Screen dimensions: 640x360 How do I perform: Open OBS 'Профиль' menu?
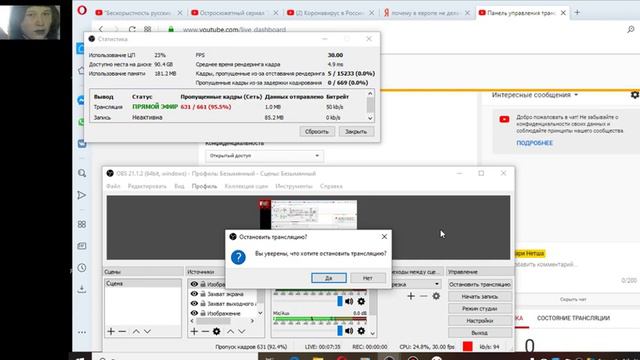[x=204, y=186]
